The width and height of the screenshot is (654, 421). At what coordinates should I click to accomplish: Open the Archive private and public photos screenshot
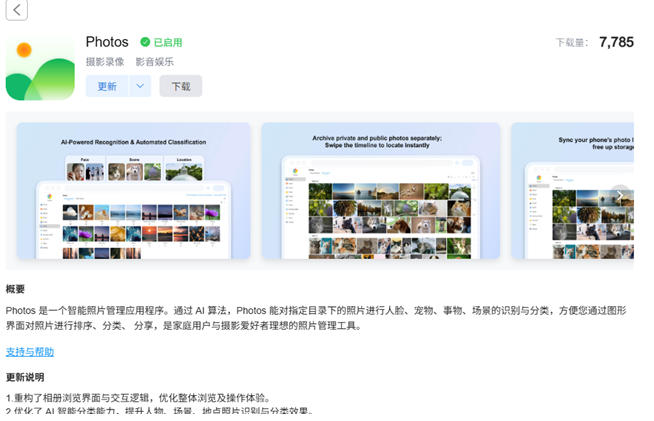click(x=381, y=191)
